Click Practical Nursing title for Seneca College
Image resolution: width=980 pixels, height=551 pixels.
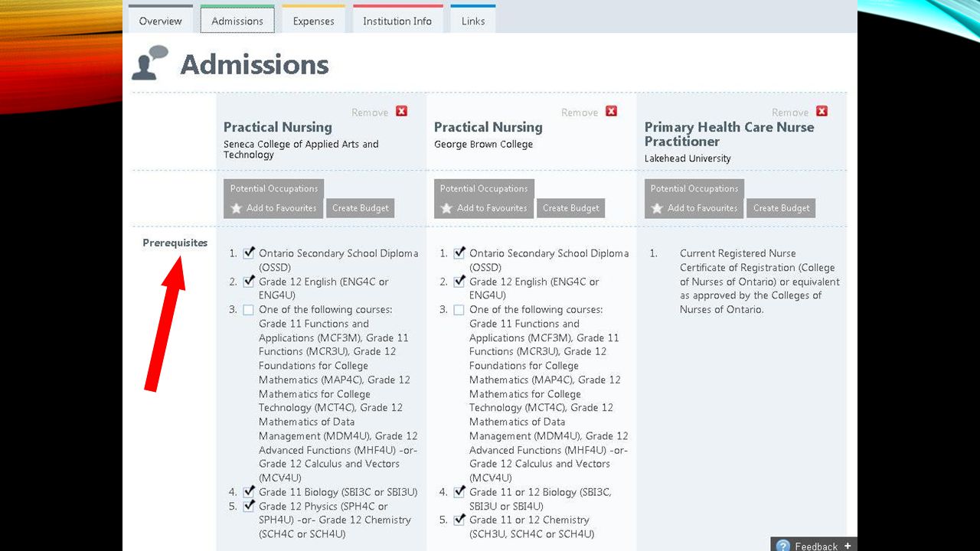(x=278, y=127)
